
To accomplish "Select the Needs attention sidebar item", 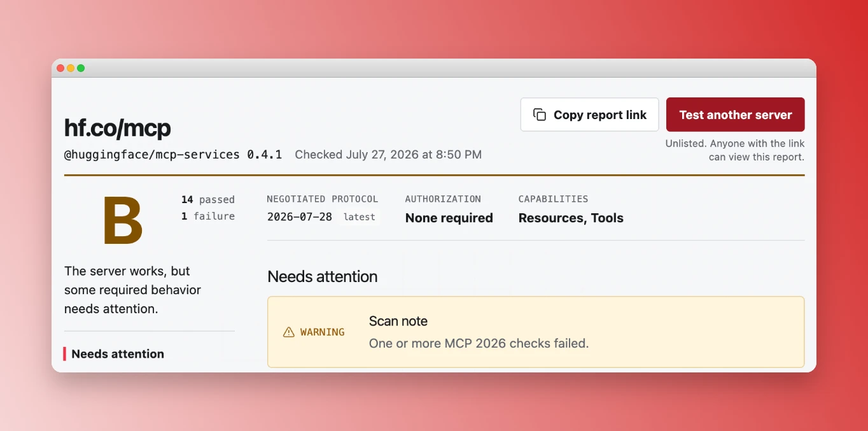I will (118, 354).
